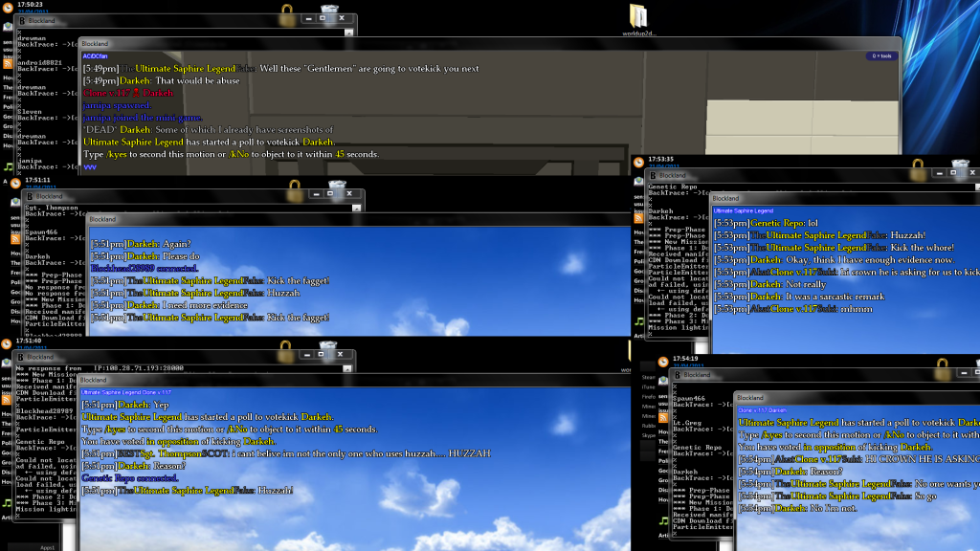Screen dimensions: 980x551
Task: Click the Blockland console icon under 17:51:40
Action: (x=21, y=357)
